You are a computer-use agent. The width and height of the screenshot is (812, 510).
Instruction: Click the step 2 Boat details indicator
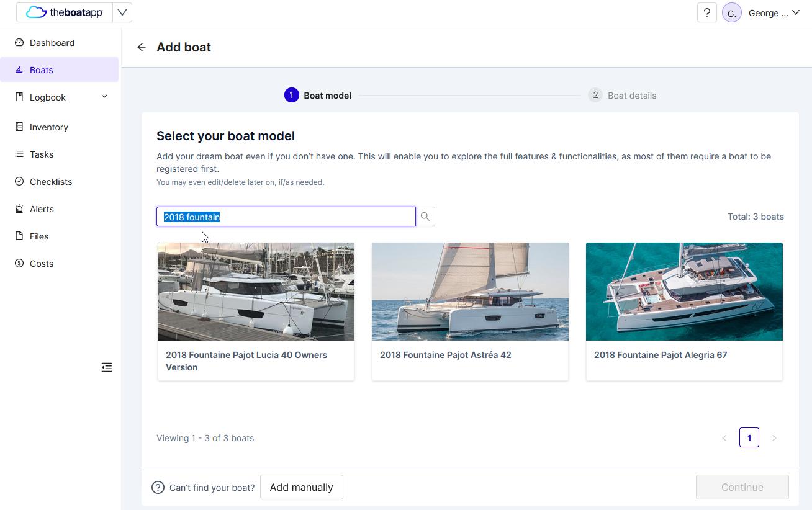(x=622, y=96)
